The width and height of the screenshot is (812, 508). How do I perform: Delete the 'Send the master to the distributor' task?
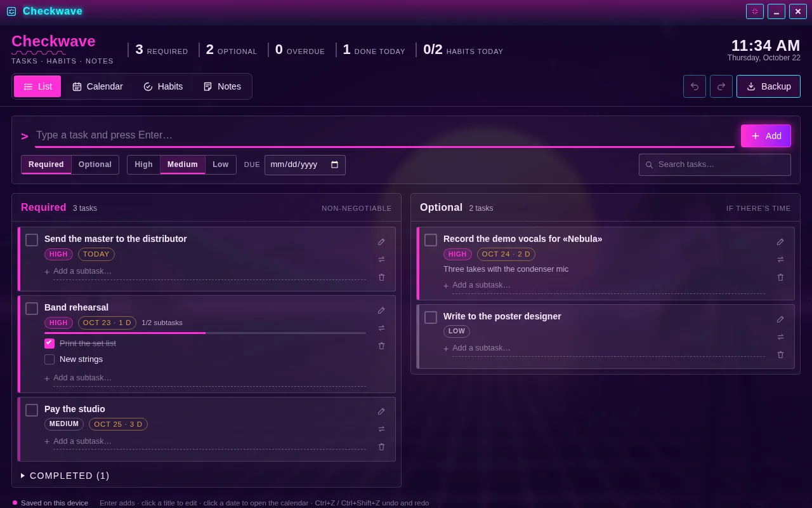381,277
